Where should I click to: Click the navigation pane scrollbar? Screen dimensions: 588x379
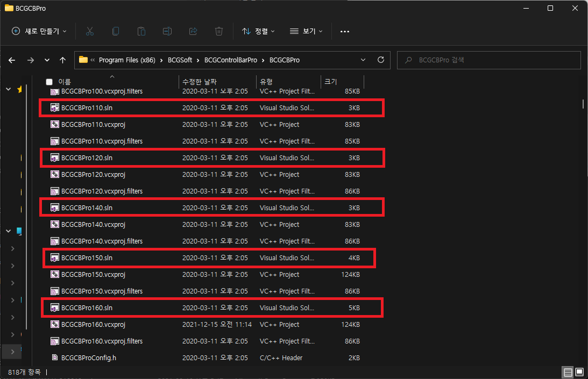coord(26,207)
